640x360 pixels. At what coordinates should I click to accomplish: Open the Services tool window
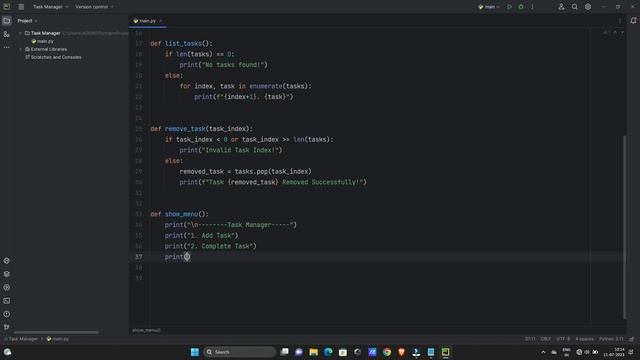pos(7,287)
